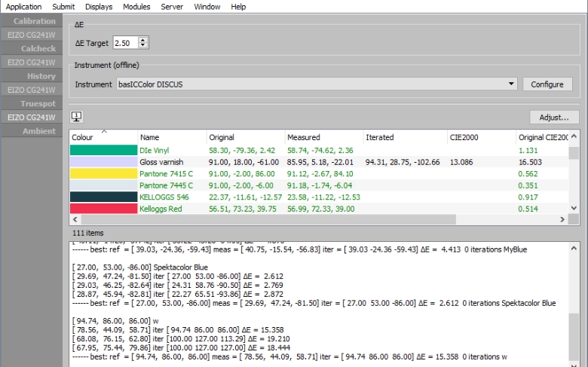The height and width of the screenshot is (367, 588).
Task: Select the Kelloggs Red colour swatch
Action: (x=103, y=209)
